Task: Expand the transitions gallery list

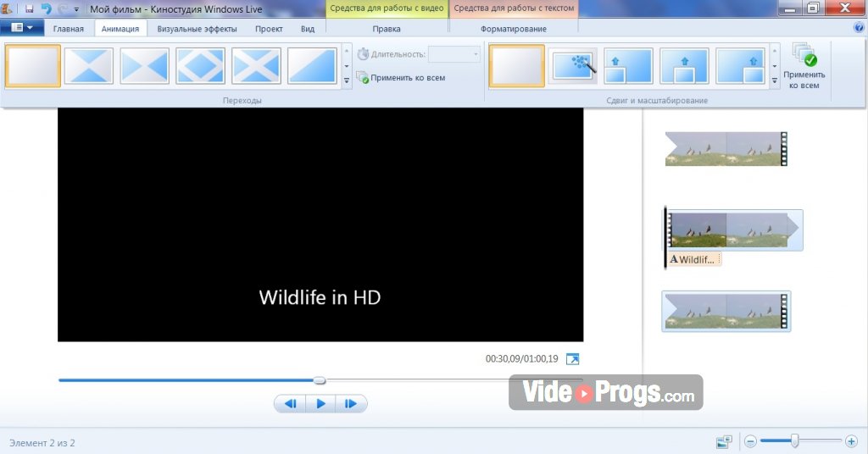Action: (347, 80)
